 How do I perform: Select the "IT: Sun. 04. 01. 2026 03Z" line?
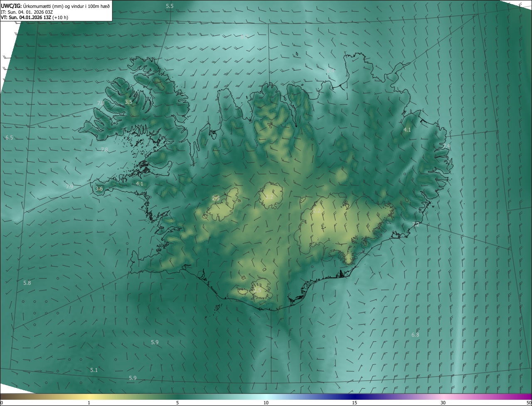[x=27, y=12]
